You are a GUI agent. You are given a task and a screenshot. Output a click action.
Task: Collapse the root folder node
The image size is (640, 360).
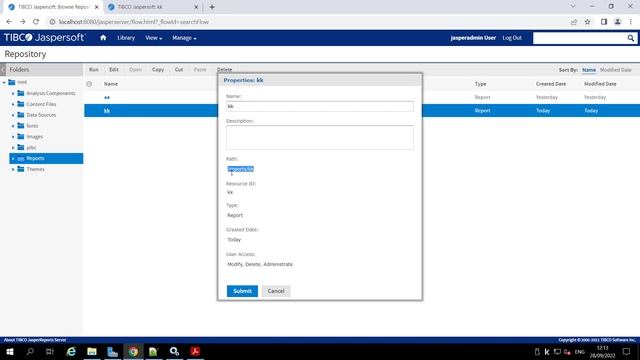click(4, 82)
